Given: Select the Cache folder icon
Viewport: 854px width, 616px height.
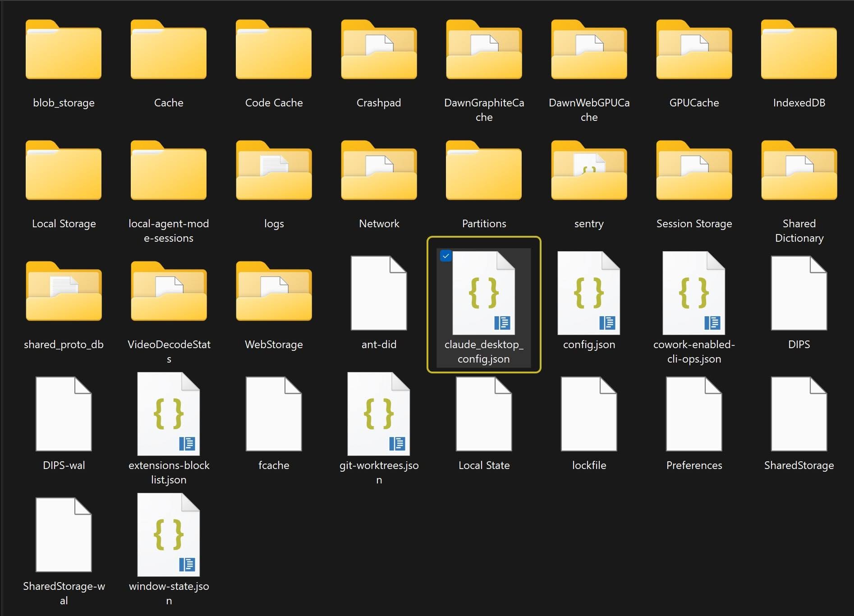Looking at the screenshot, I should click(169, 50).
